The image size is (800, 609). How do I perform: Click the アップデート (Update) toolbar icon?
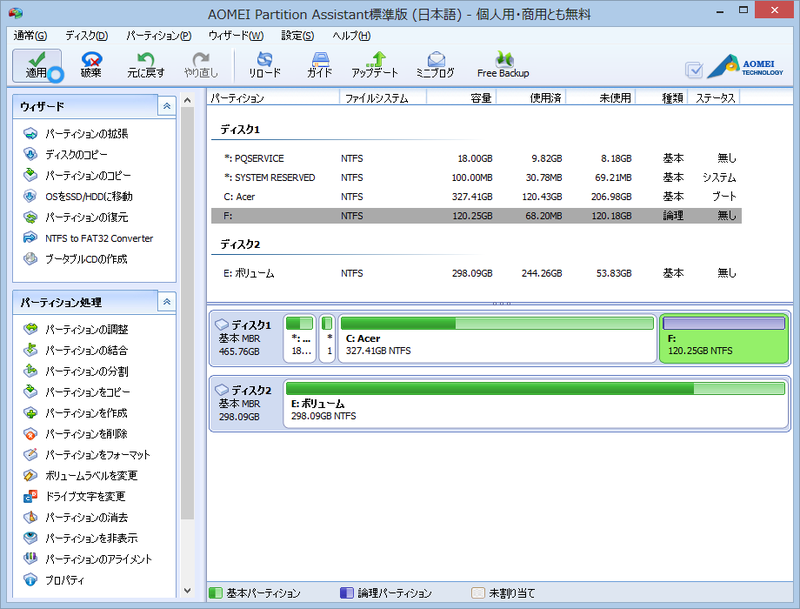[374, 65]
